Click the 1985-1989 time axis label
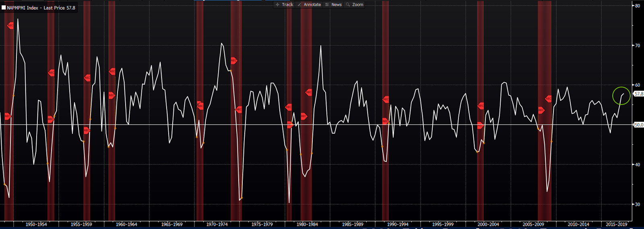The width and height of the screenshot is (644, 229). click(x=353, y=225)
